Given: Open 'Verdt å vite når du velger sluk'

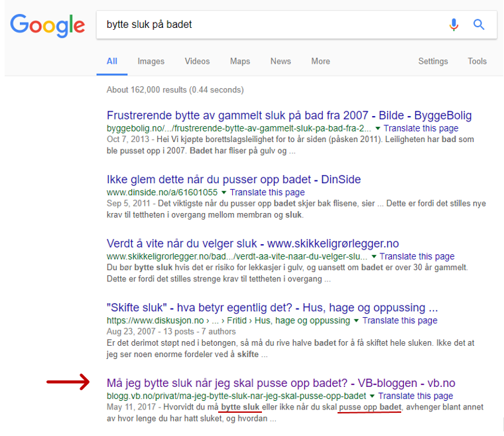Looking at the screenshot, I should pos(253,244).
